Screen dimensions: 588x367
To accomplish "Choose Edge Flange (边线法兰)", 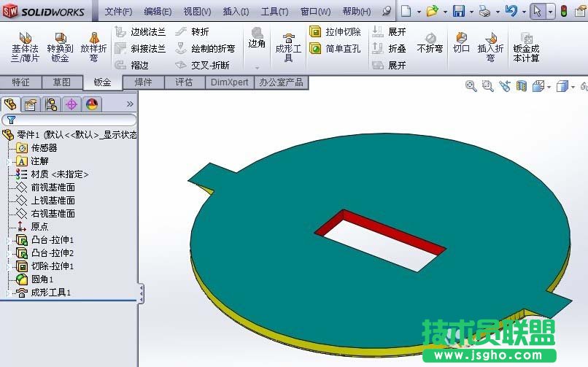I will click(x=140, y=32).
